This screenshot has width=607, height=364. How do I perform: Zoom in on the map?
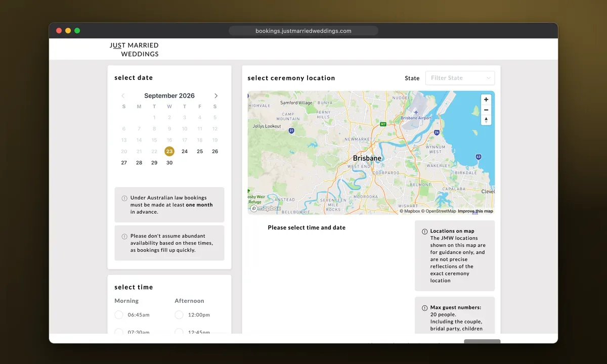(486, 100)
